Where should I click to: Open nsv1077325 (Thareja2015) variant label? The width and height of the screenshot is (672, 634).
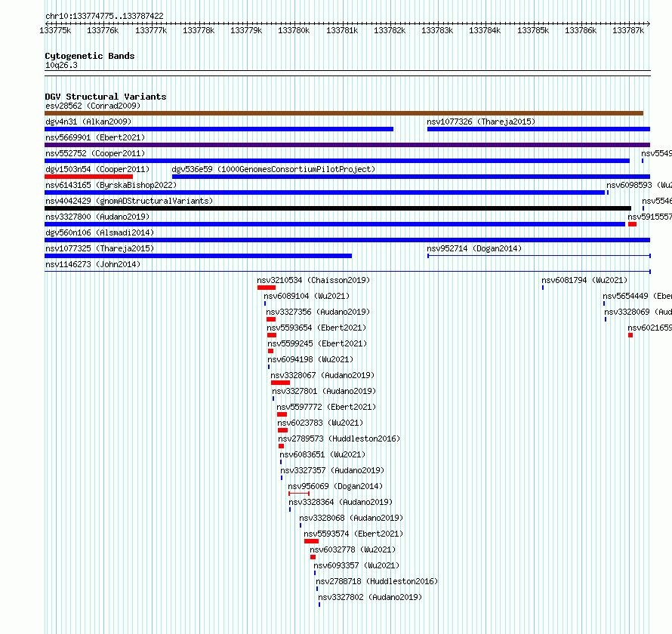[x=100, y=248]
